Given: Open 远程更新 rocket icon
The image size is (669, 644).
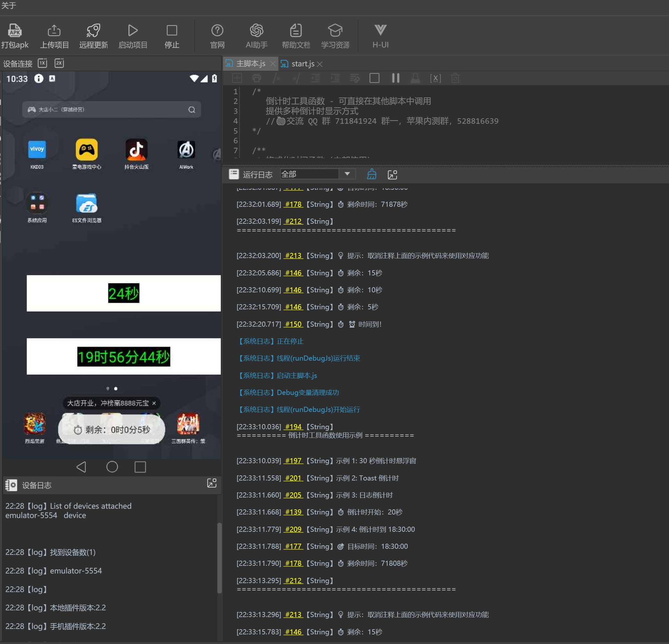Looking at the screenshot, I should click(x=93, y=31).
